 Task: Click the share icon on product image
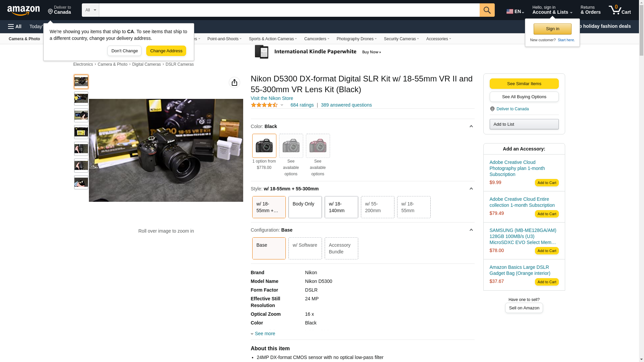[x=234, y=82]
